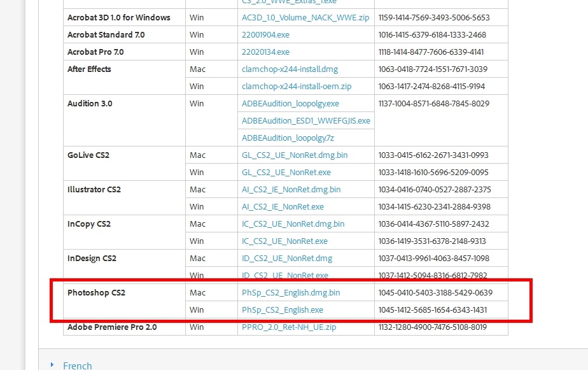Click the InDesign CS2 product name
Image resolution: width=588 pixels, height=370 pixels.
click(x=92, y=259)
